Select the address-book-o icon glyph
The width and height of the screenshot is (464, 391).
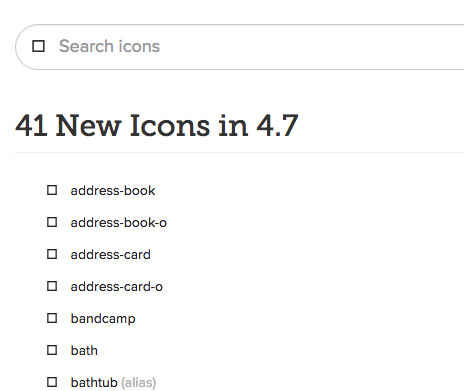point(52,222)
